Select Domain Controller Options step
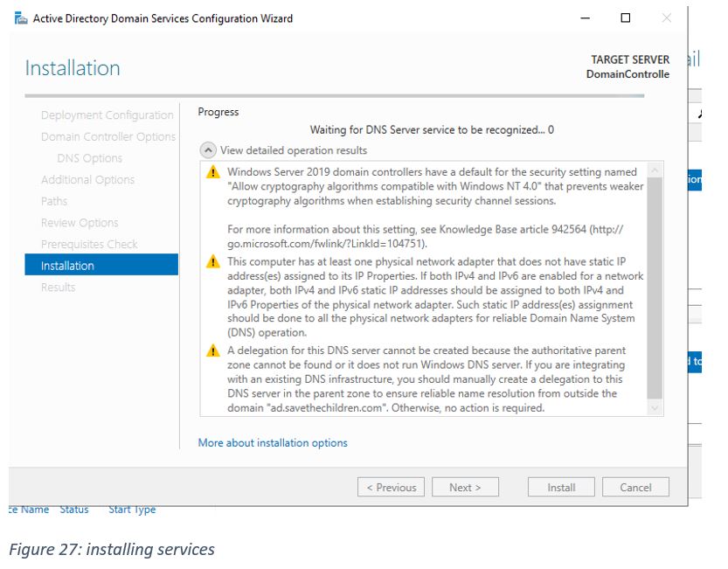The height and width of the screenshot is (569, 728). pyautogui.click(x=107, y=137)
